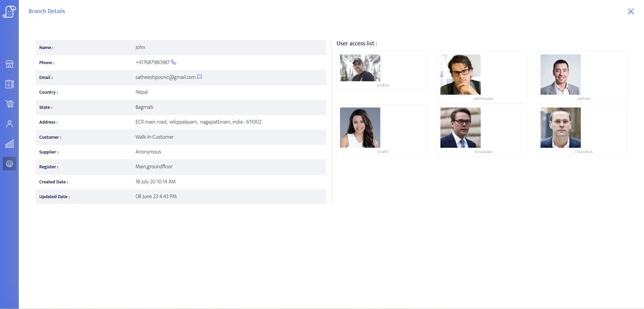The width and height of the screenshot is (644, 309).
Task: Open the store icon in sidebar
Action: click(9, 64)
